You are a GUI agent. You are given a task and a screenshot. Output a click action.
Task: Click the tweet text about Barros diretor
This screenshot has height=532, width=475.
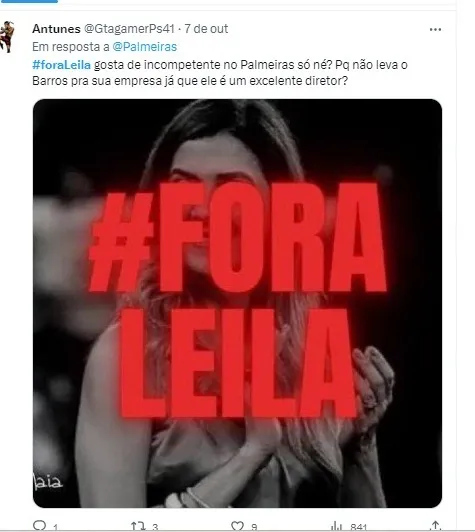pos(220,73)
